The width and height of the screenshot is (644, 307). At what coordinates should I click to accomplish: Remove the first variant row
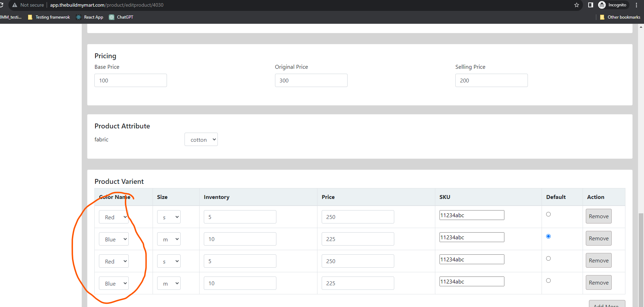598,216
